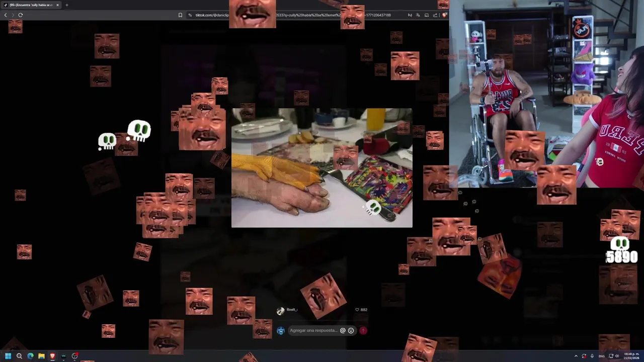Screen dimensions: 644x362
Task: Send the reply with the red arrow button
Action: click(x=363, y=330)
